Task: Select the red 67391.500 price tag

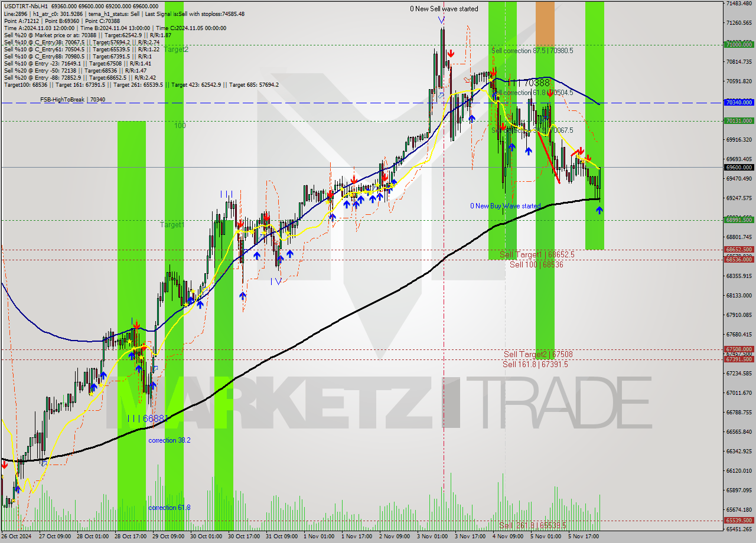Action: click(738, 359)
